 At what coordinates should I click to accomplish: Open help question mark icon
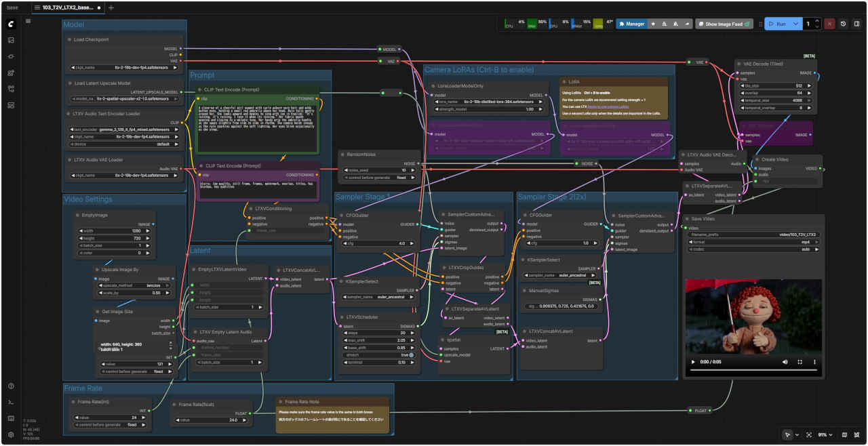coord(11,386)
